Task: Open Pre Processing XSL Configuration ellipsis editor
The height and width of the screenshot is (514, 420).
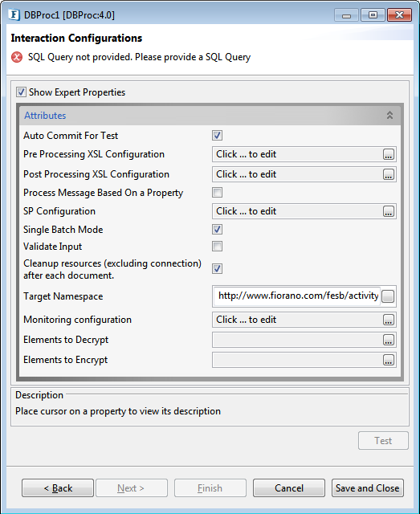Action: 388,154
